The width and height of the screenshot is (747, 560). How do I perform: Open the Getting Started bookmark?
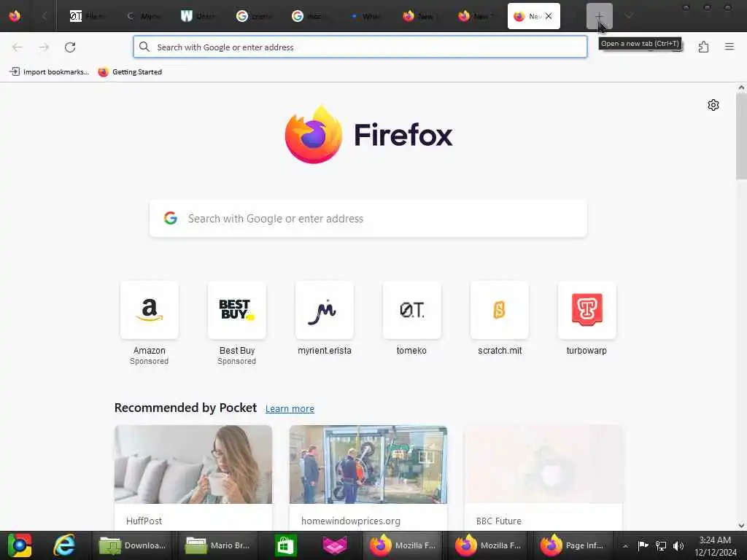130,72
